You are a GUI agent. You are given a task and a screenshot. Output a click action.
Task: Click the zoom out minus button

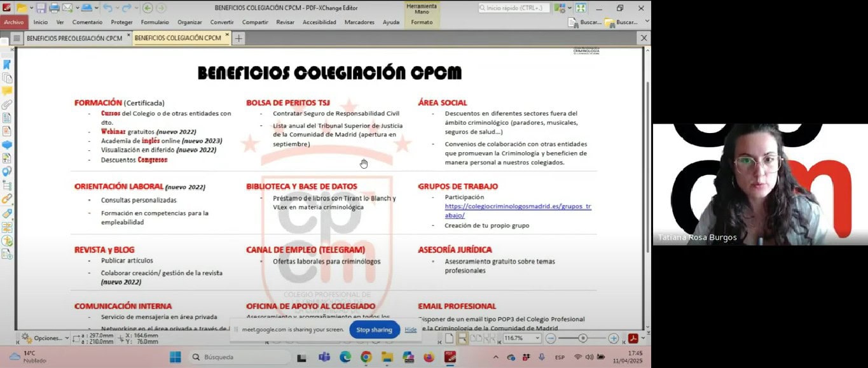551,339
